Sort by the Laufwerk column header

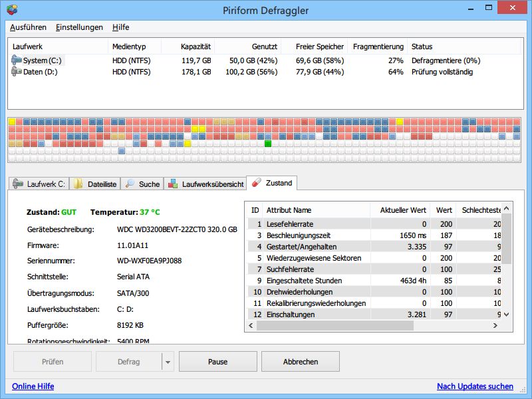click(59, 47)
